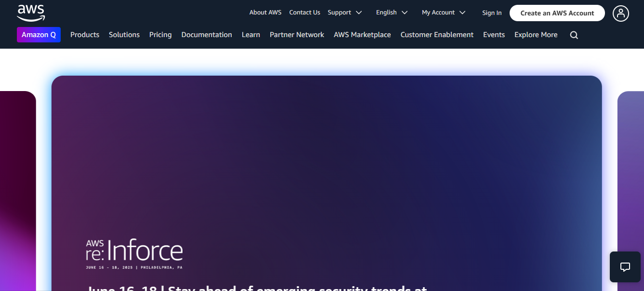Viewport: 644px width, 291px height.
Task: Open the Partner Network menu
Action: (297, 35)
